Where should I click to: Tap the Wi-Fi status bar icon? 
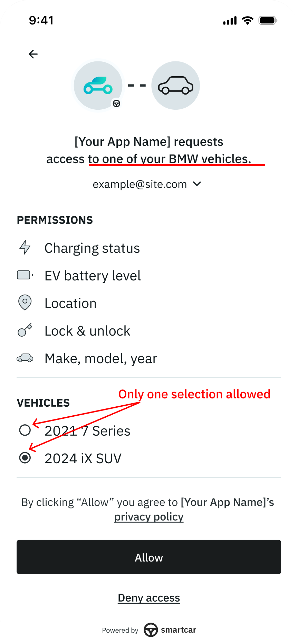(248, 20)
